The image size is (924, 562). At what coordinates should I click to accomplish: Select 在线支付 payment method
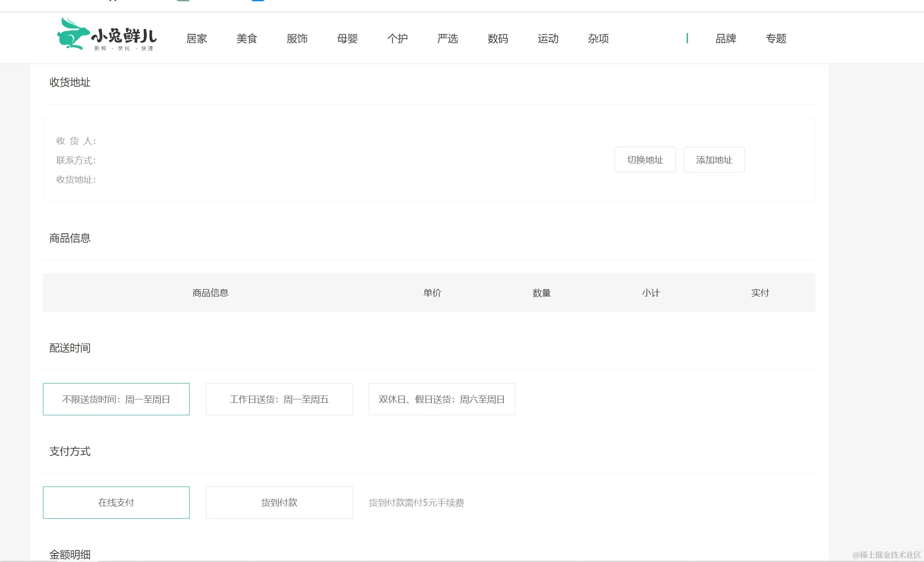(x=116, y=502)
